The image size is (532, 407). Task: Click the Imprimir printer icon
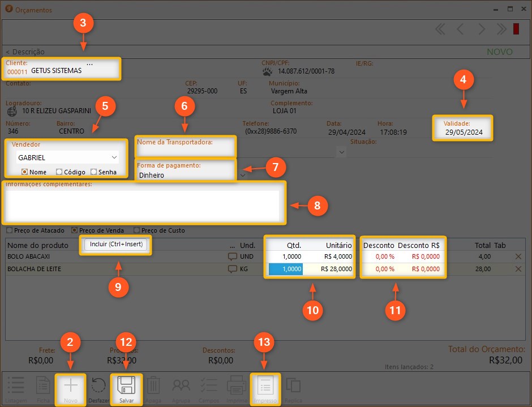coord(237,387)
